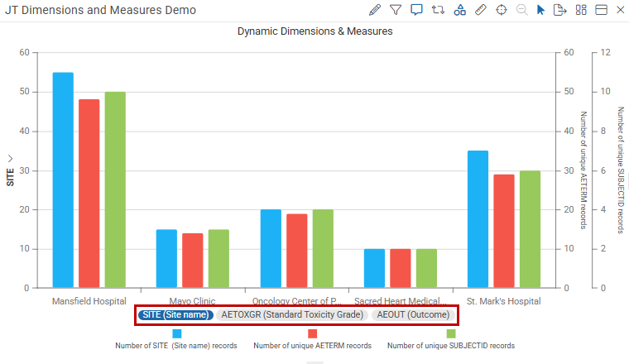The height and width of the screenshot is (364, 629).
Task: Click the Mansfield Hospital axis label
Action: 89,301
